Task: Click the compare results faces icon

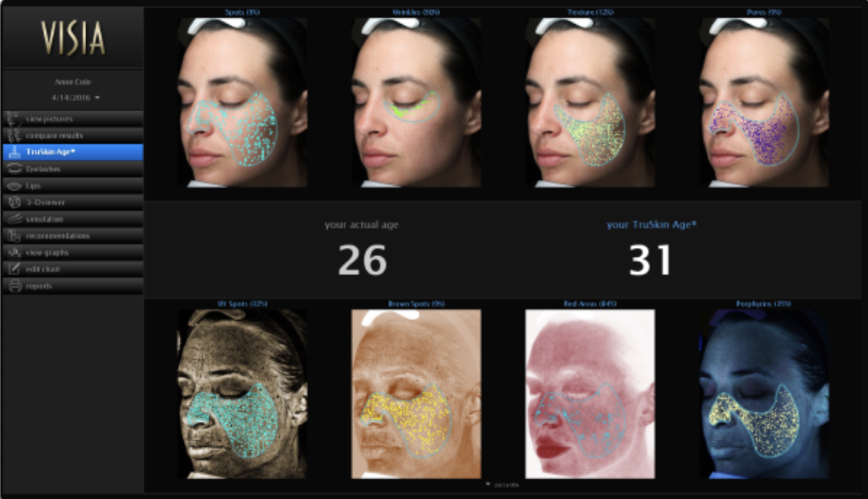Action: pyautogui.click(x=14, y=135)
